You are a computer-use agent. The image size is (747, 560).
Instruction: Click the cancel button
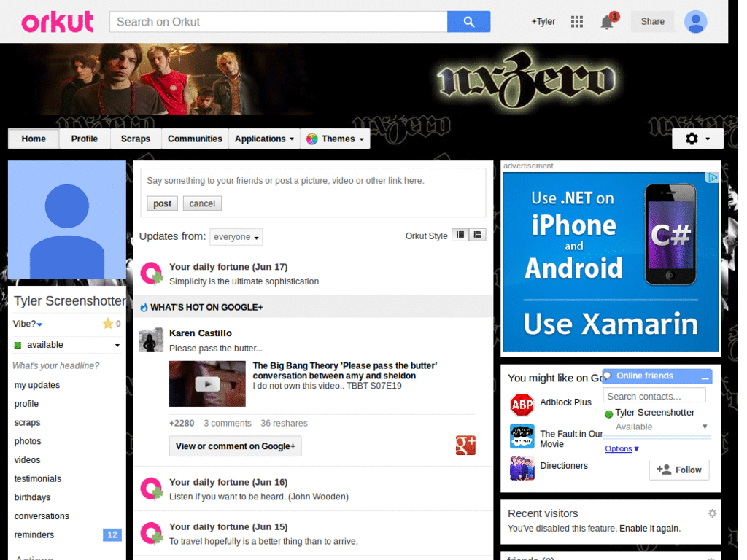click(202, 203)
